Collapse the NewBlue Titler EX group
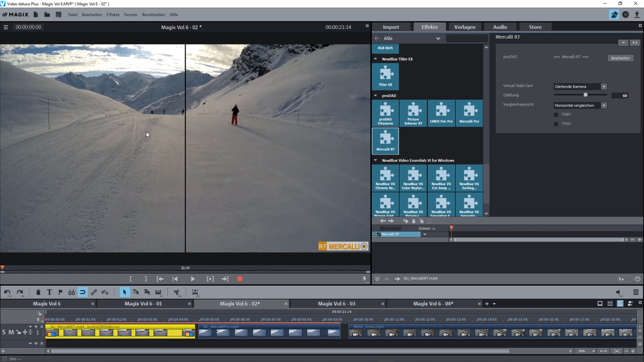 pos(376,59)
